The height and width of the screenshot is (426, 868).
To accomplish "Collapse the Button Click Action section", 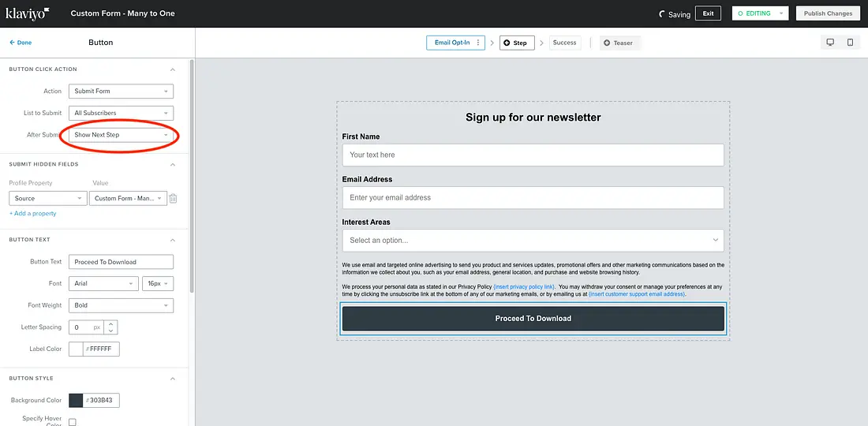I will coord(173,69).
